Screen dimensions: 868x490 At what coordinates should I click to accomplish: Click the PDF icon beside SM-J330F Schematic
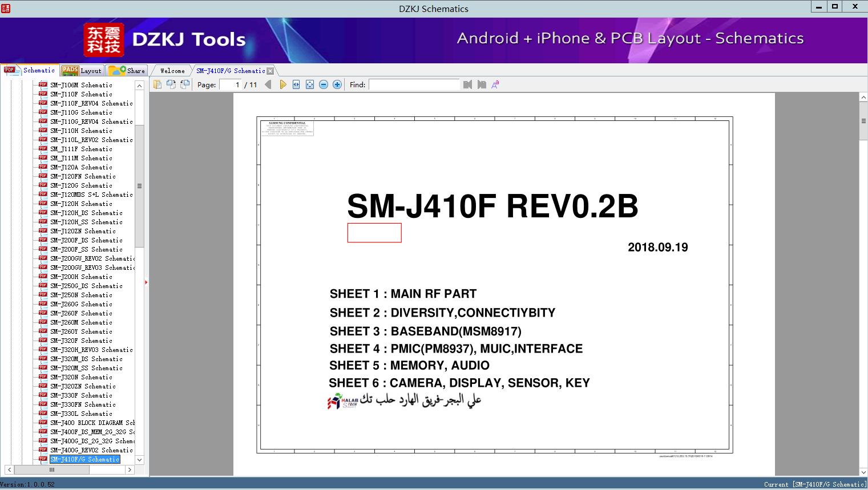click(43, 395)
